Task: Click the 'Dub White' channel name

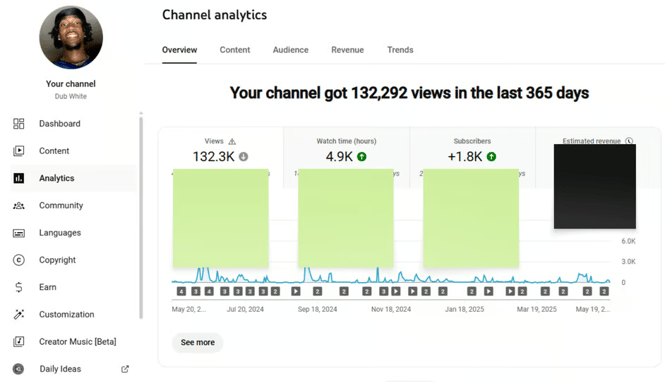Action: (x=70, y=96)
